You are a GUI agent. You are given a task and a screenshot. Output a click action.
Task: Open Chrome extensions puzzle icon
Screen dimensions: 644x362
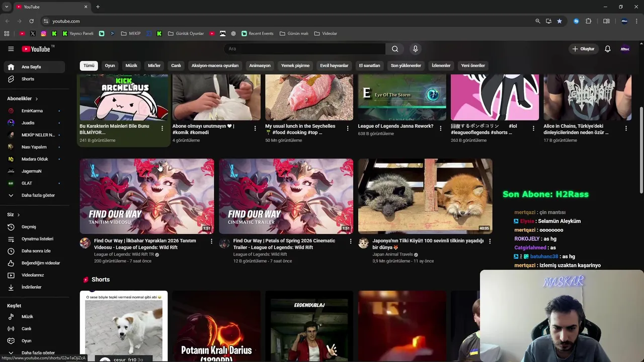tap(588, 21)
